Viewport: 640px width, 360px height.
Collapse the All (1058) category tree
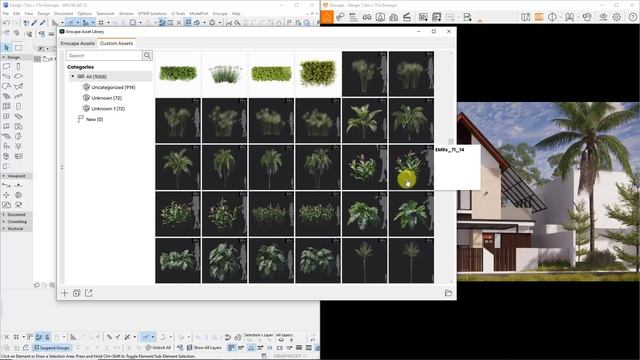(x=73, y=76)
